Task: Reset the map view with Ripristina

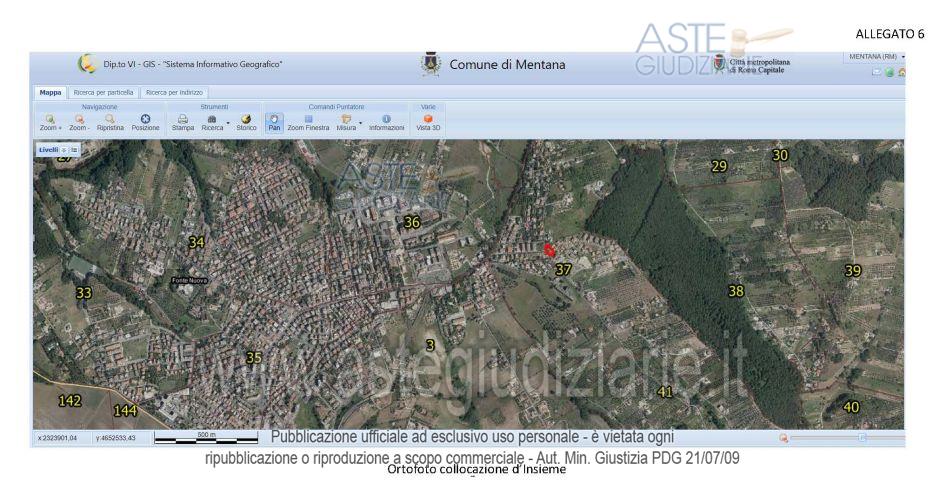Action: (111, 122)
